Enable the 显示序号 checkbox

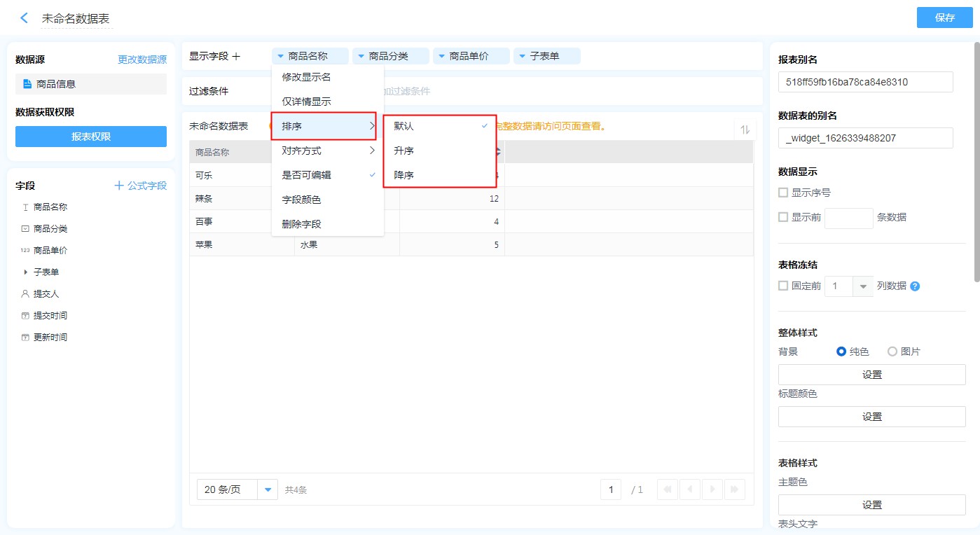click(x=783, y=193)
